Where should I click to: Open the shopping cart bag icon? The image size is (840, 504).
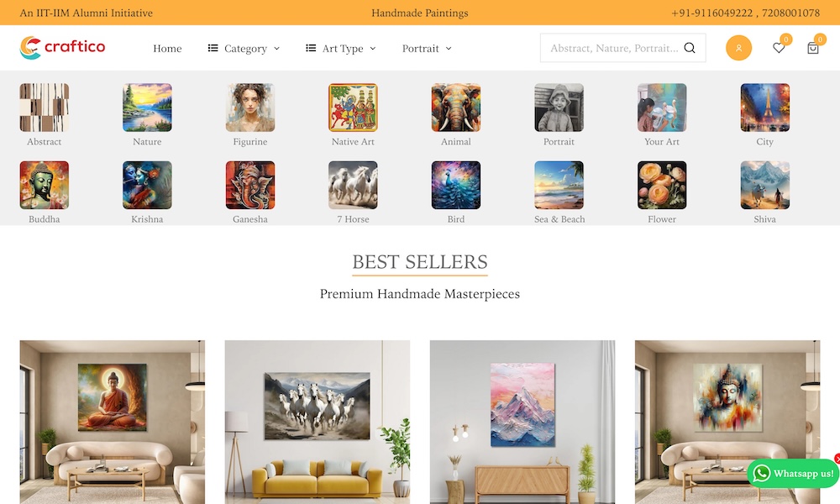812,48
